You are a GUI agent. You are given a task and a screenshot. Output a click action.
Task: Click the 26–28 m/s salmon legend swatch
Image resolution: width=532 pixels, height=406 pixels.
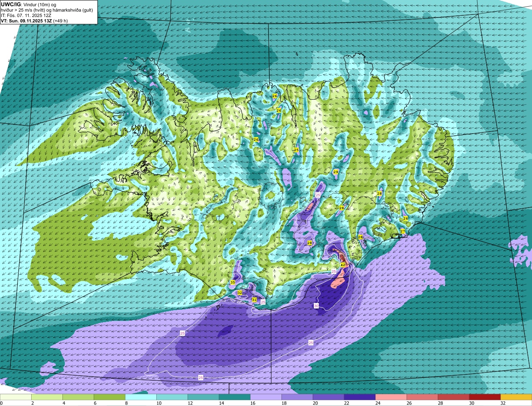(x=422, y=397)
